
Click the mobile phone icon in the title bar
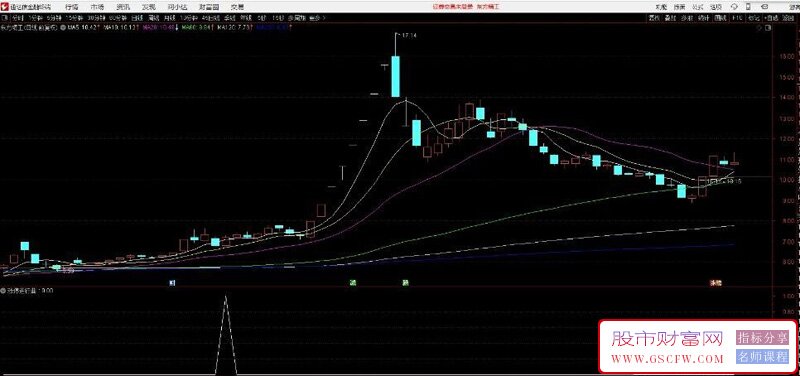(748, 7)
